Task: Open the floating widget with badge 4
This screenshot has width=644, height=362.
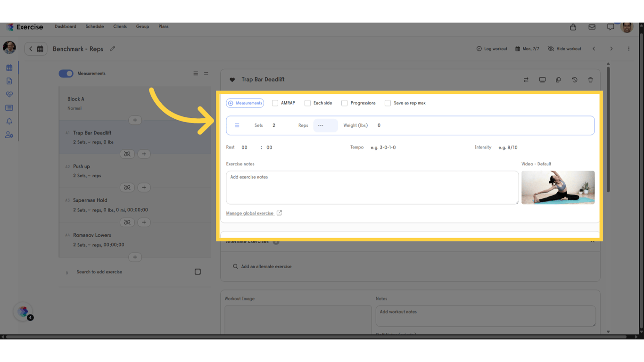Action: 23,312
